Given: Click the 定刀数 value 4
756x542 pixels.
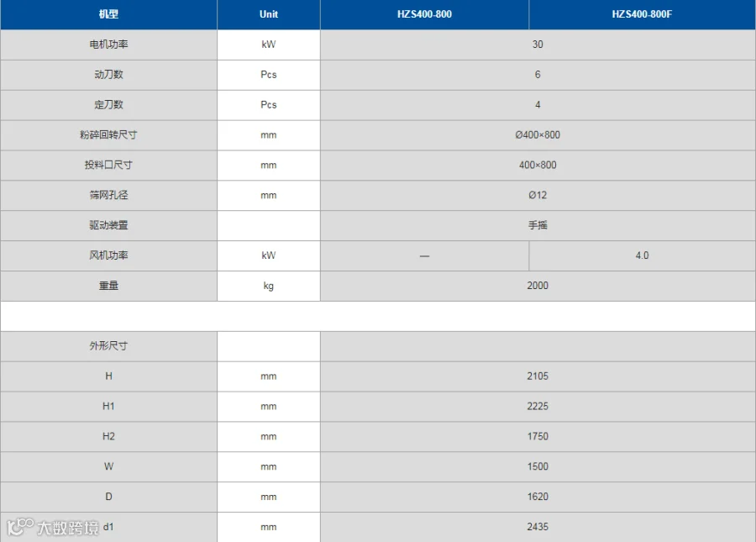Looking at the screenshot, I should point(538,105).
